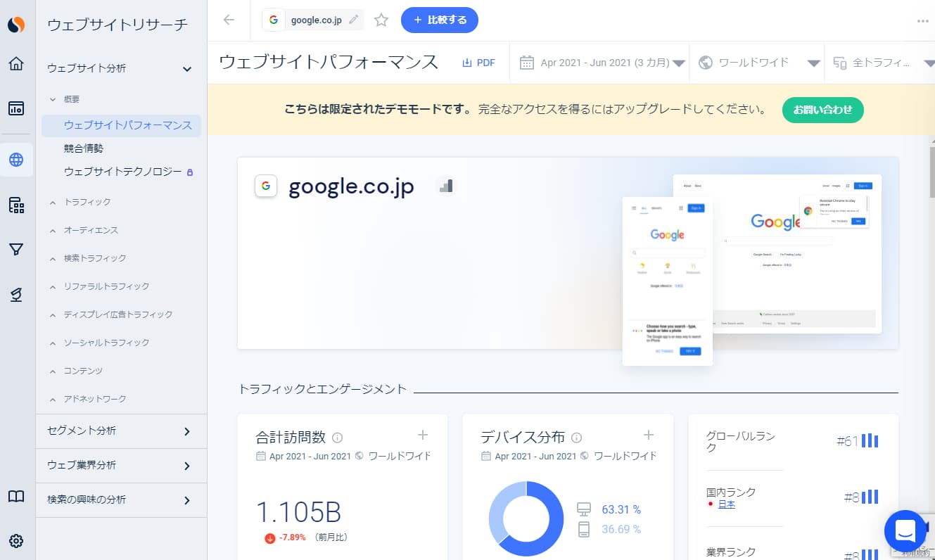
Task: Click the Similarweb logo icon
Action: tap(16, 25)
